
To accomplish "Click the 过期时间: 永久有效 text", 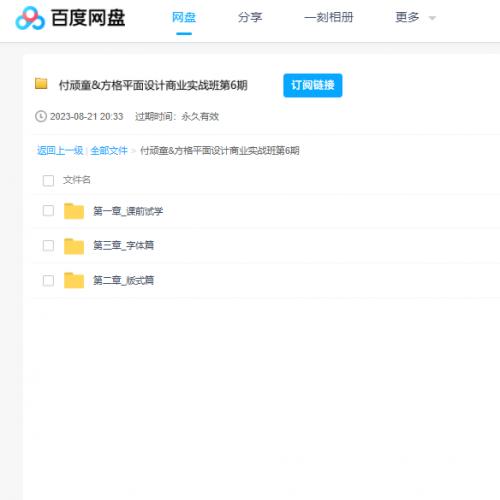I will click(177, 117).
